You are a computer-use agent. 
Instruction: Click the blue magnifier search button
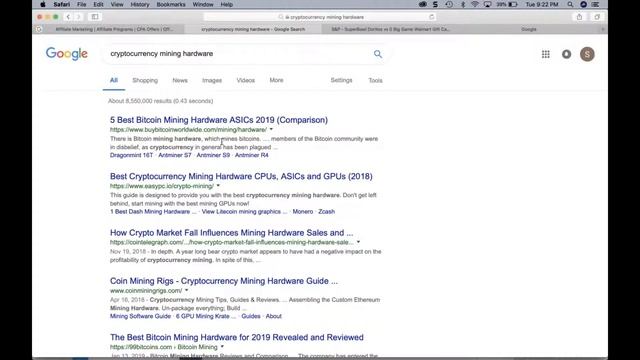(x=378, y=54)
